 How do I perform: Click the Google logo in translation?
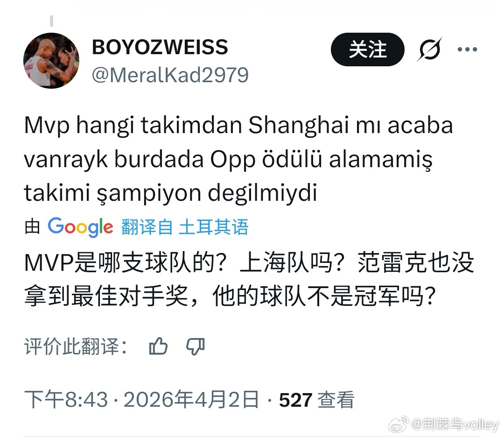click(x=80, y=227)
